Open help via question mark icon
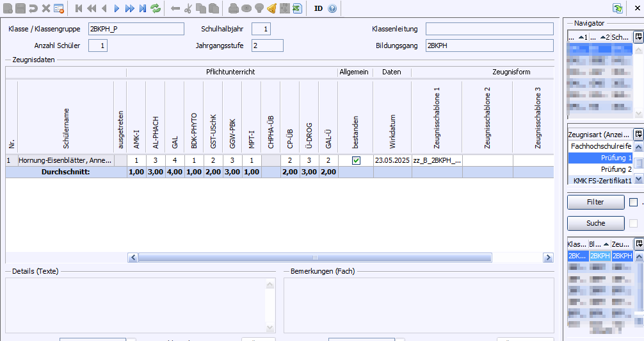 pyautogui.click(x=332, y=8)
